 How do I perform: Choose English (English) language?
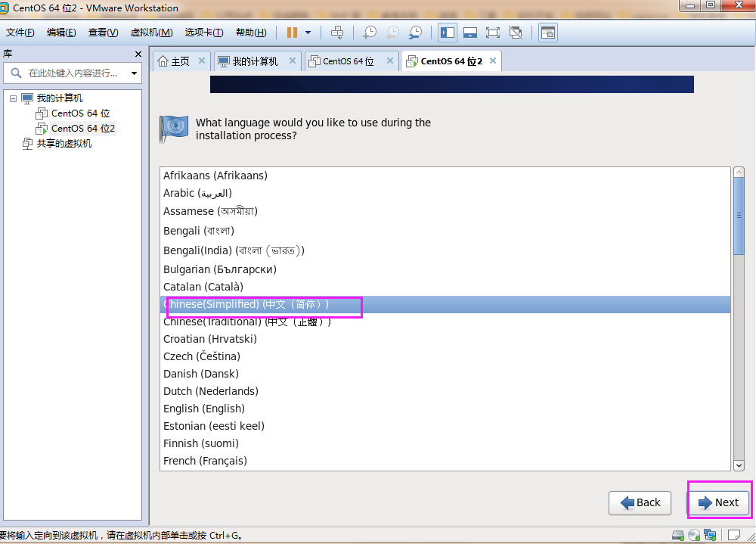click(445, 409)
